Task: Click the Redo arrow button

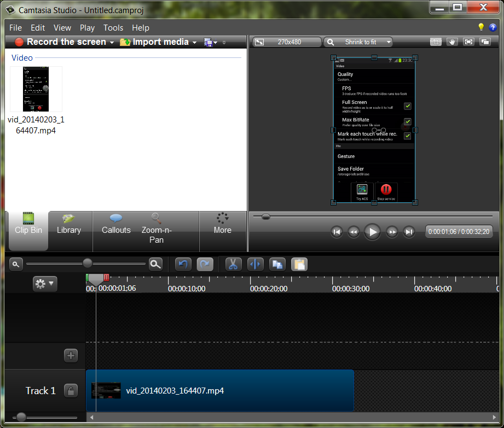Action: 205,264
